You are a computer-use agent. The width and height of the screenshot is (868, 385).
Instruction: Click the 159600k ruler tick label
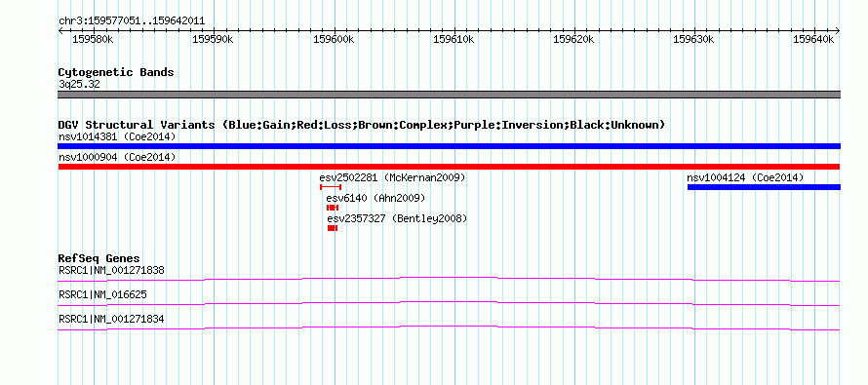(334, 39)
